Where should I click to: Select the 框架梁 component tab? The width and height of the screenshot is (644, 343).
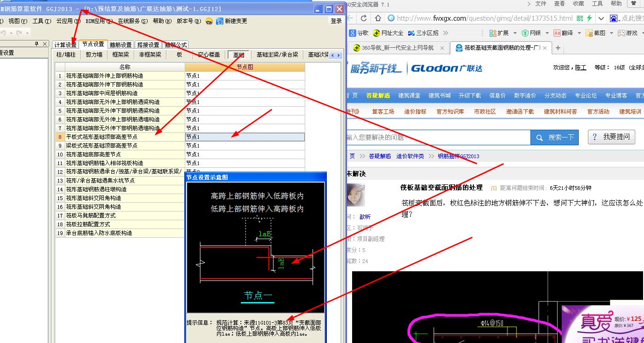(121, 55)
